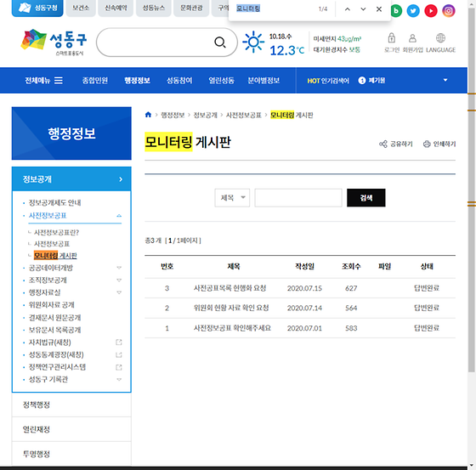Screen dimensions: 476x470
Task: Click the sun weather icon
Action: 253,42
